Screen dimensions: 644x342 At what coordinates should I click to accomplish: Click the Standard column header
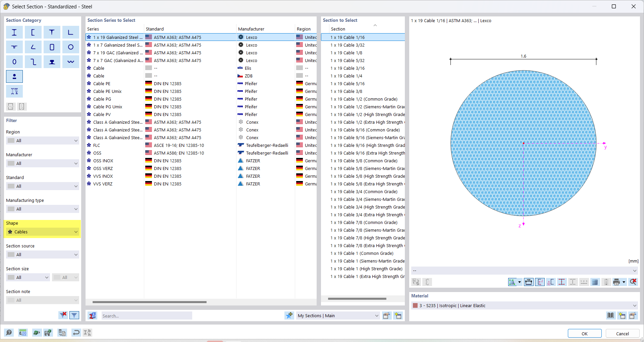point(191,29)
